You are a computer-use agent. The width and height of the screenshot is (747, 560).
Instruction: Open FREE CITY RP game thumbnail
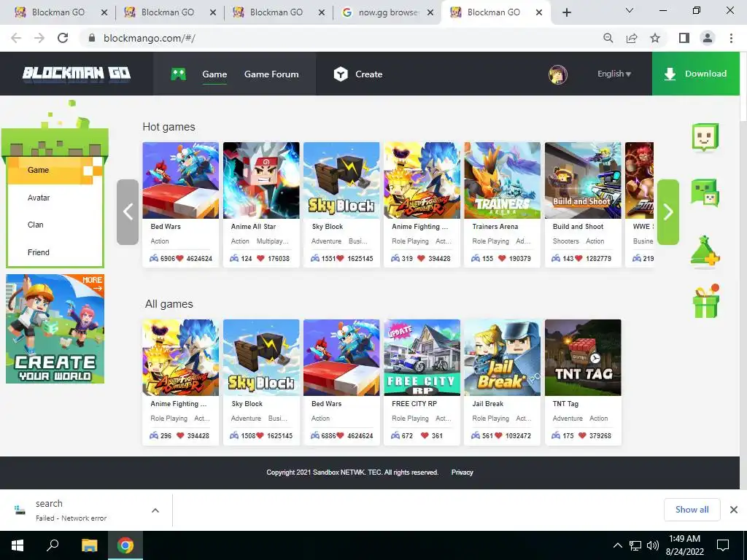[422, 357]
